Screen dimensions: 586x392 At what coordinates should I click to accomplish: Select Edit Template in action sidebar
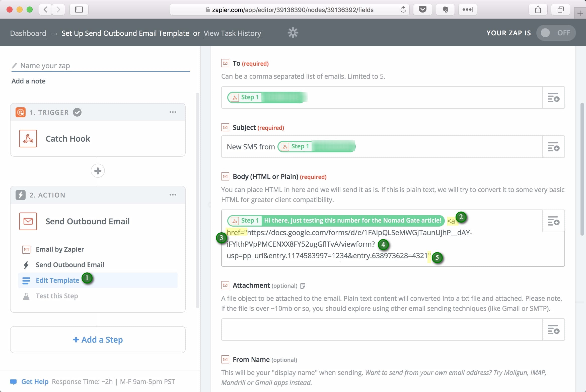(57, 280)
